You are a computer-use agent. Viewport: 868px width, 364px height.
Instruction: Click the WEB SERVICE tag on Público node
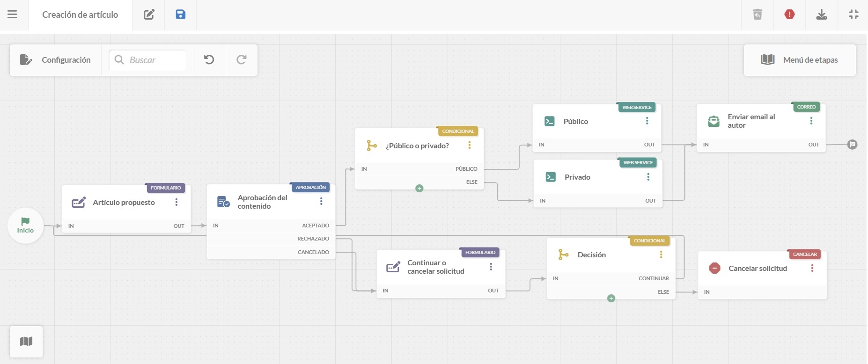click(637, 108)
